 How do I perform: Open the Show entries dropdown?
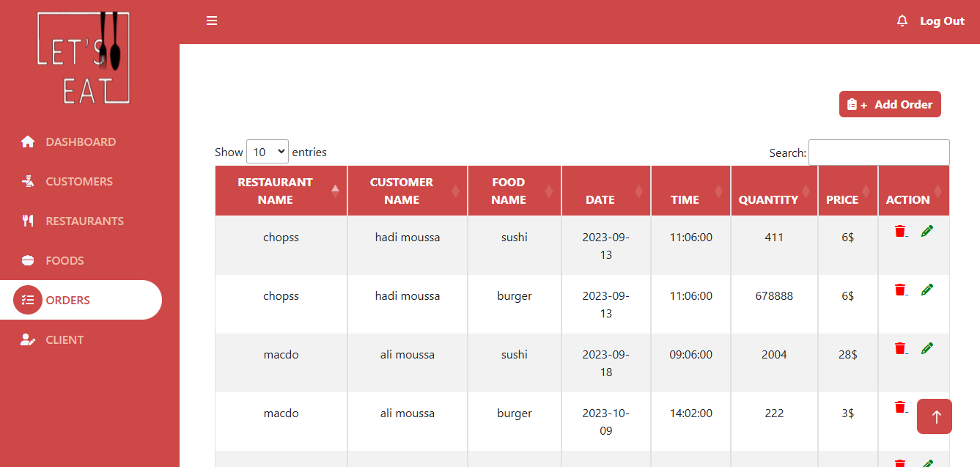click(x=268, y=152)
